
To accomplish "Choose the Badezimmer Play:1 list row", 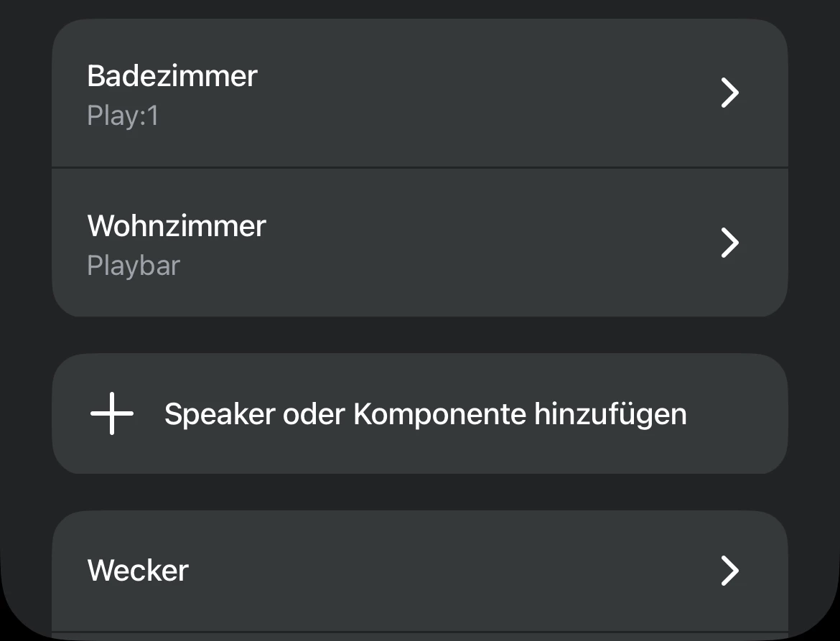I will point(420,93).
